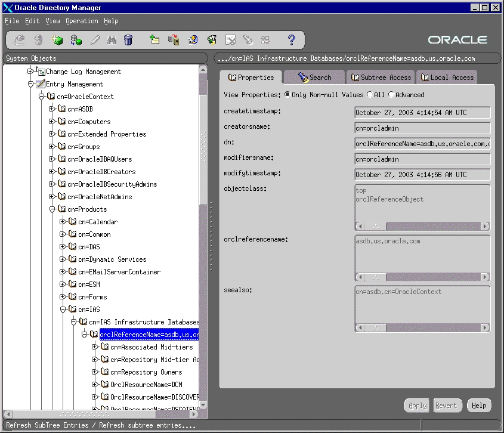Collapse the cn=Products tree node
Image resolution: width=504 pixels, height=433 pixels.
coord(52,209)
